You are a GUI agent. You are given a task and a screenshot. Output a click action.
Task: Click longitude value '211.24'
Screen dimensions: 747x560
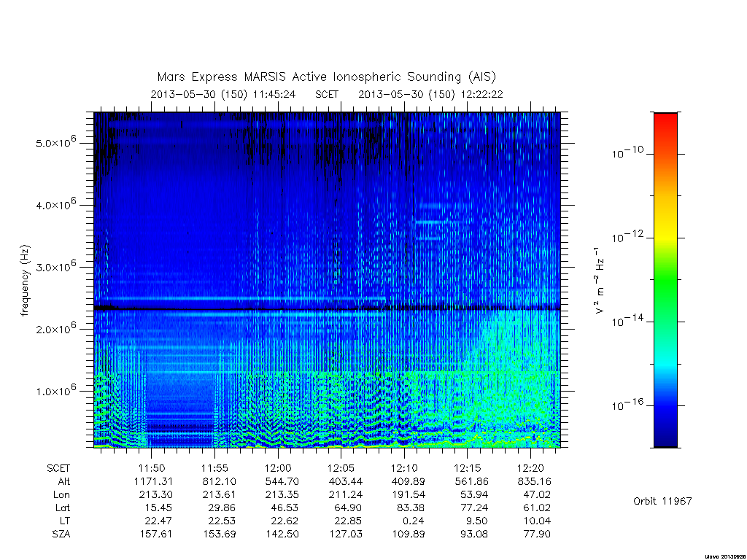coord(345,495)
